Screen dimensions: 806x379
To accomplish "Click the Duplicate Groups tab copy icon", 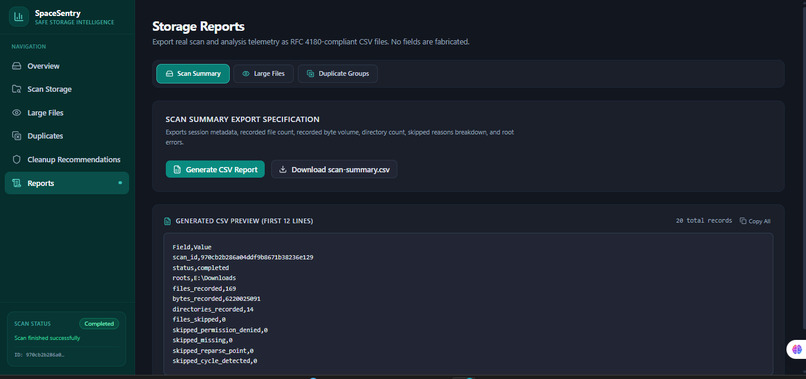I will [x=310, y=74].
